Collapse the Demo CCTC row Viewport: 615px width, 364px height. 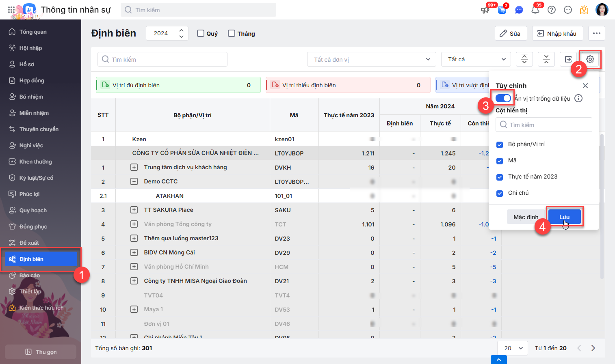(x=134, y=181)
